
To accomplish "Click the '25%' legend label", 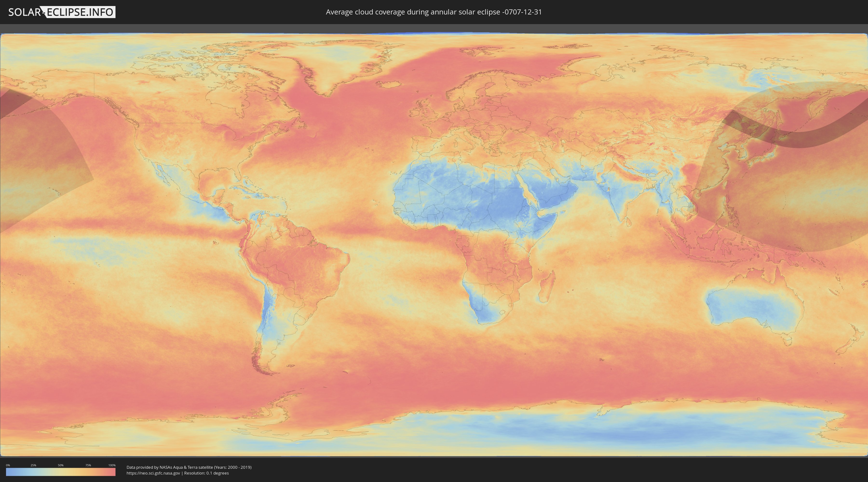I will [33, 465].
